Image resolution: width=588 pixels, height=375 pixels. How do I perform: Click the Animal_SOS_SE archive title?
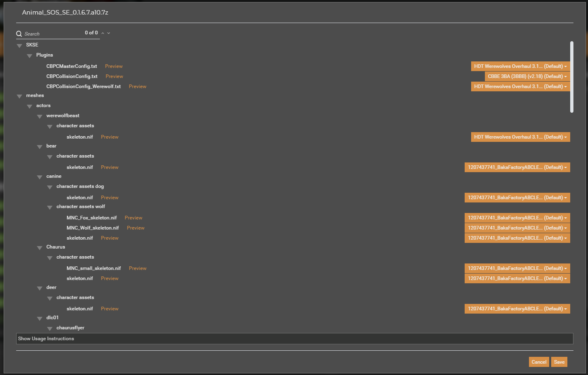[x=65, y=13]
